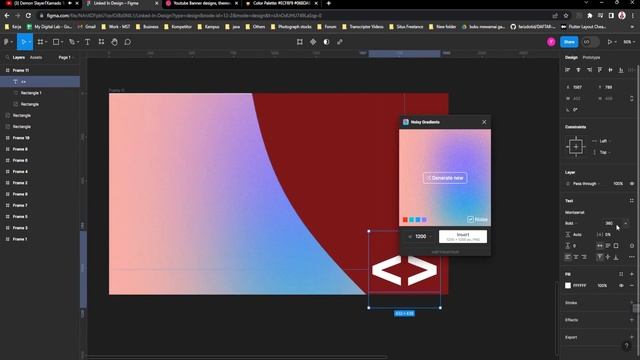Click the Share button
The image size is (640, 360).
569,42
